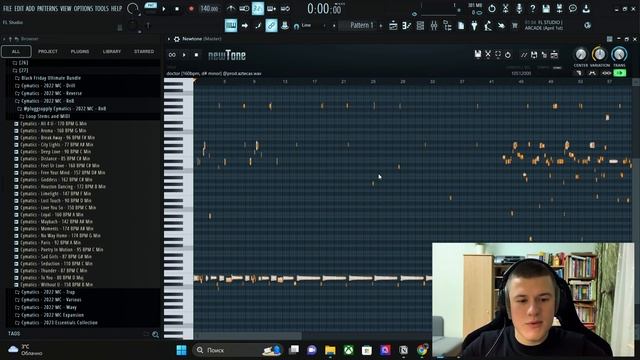Image resolution: width=640 pixels, height=360 pixels.
Task: Toggle wait for input to start playing
Action: pyautogui.click(x=244, y=9)
